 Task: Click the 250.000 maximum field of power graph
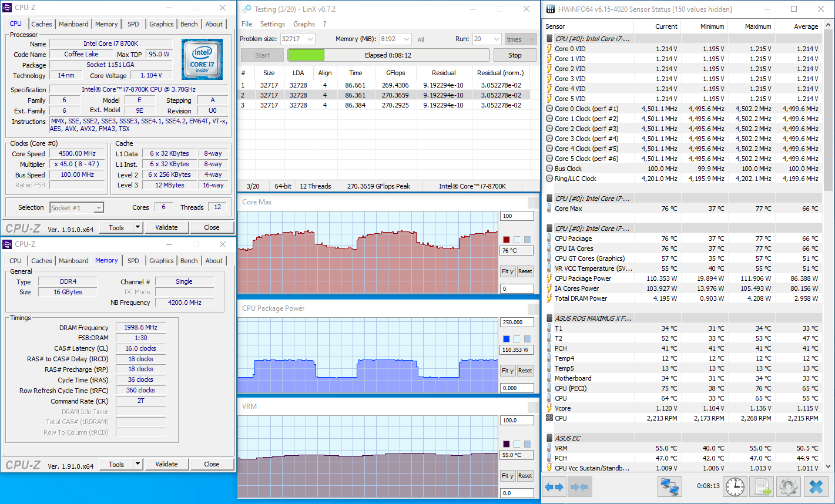click(517, 322)
